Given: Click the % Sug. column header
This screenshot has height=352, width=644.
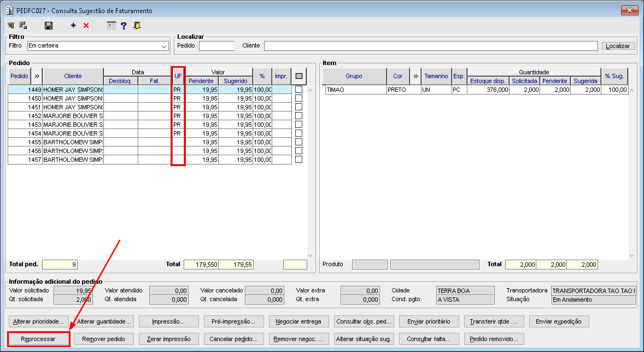Looking at the screenshot, I should 614,76.
